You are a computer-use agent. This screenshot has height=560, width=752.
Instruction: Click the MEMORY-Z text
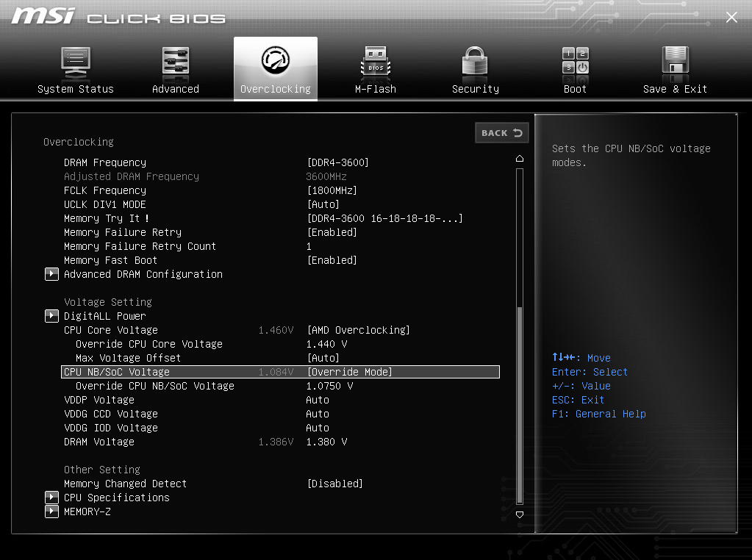point(87,511)
